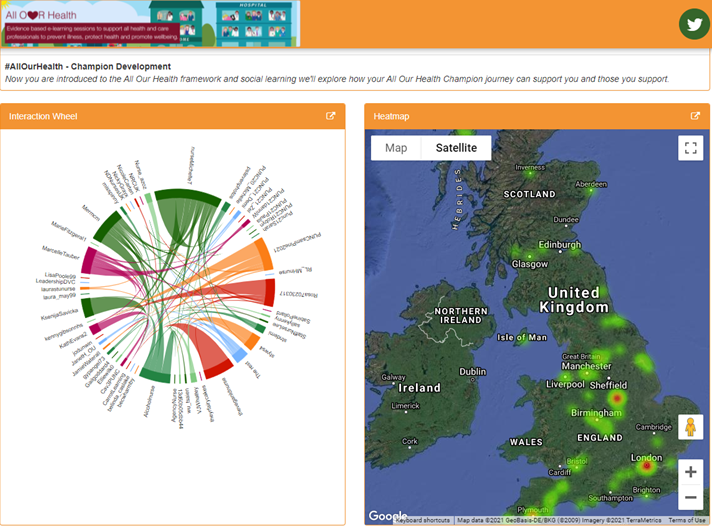Screen dimensions: 712x526
Task: Toggle fullscreen view on the map
Action: 691,148
